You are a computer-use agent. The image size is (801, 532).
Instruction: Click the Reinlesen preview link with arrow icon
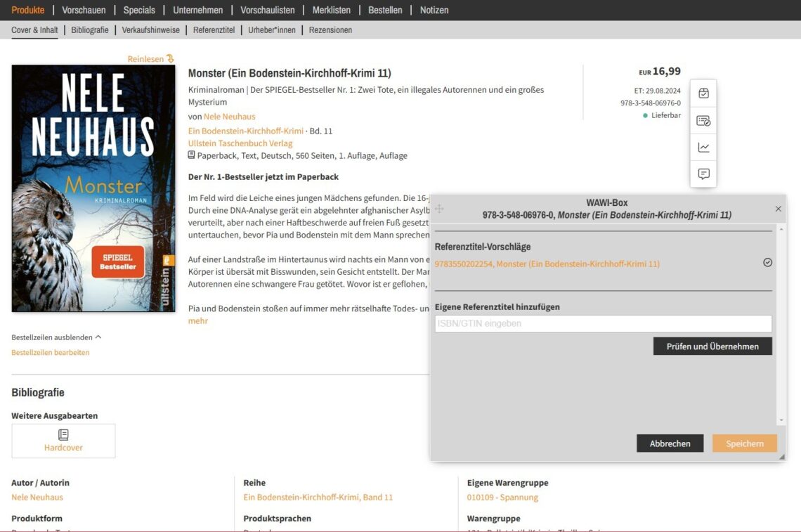point(150,59)
